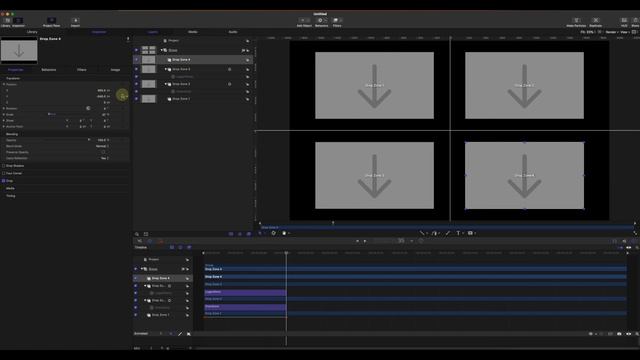Toggle visibility of Drop Zone 3 layer

pyautogui.click(x=136, y=69)
